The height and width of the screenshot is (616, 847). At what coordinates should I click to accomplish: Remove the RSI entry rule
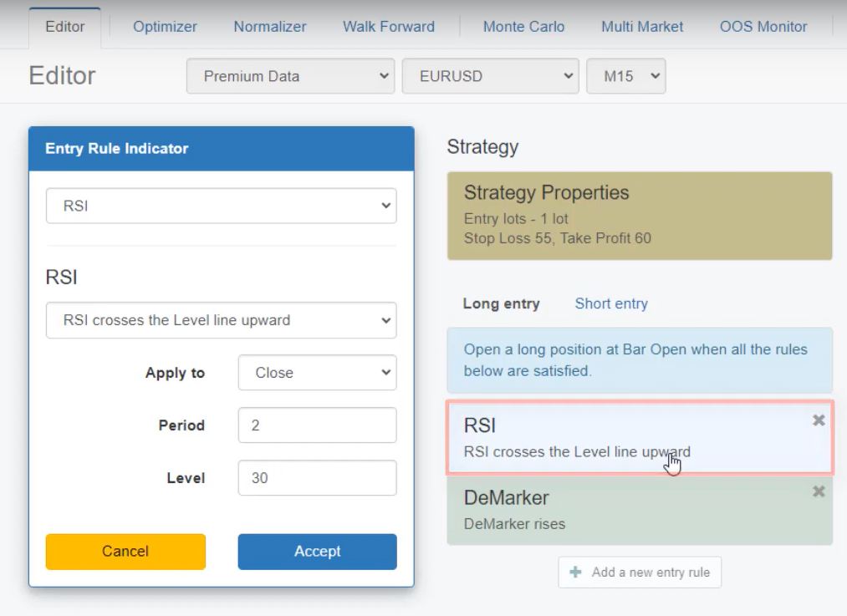[819, 420]
